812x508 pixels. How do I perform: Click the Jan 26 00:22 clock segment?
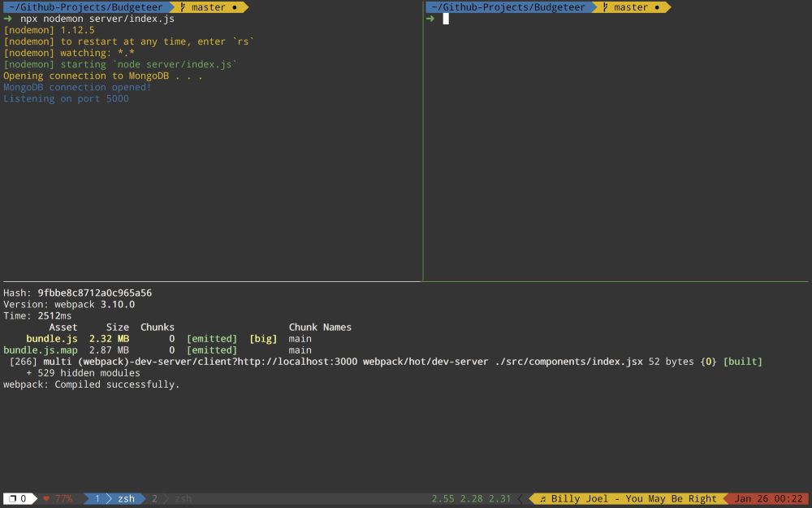771,498
